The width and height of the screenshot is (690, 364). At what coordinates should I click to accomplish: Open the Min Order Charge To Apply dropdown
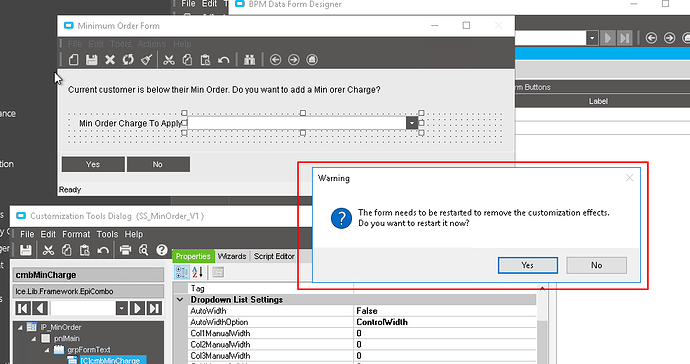(x=412, y=123)
